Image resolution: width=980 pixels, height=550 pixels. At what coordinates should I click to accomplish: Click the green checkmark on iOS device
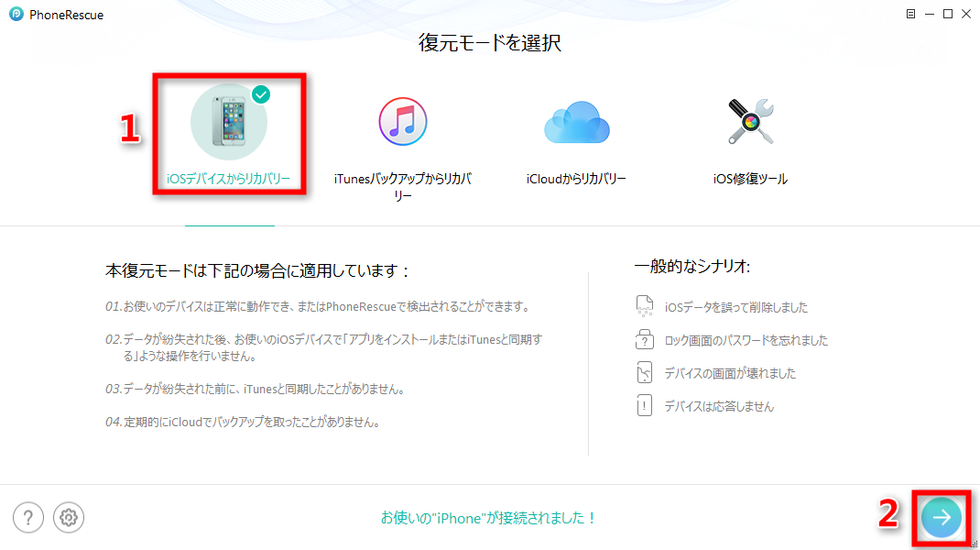point(261,94)
